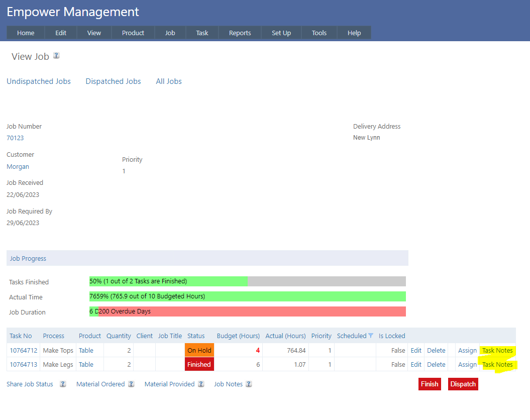Open Task Notes for Make Tops task

pos(497,351)
